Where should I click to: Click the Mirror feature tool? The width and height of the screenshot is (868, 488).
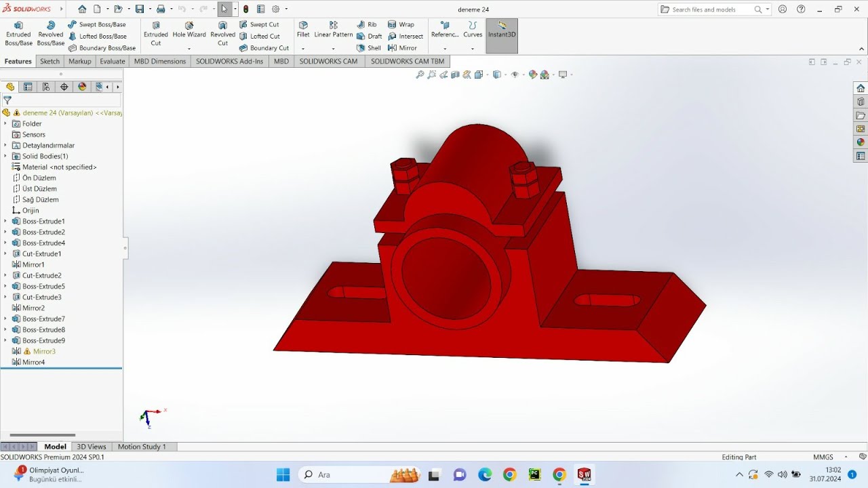pyautogui.click(x=403, y=48)
